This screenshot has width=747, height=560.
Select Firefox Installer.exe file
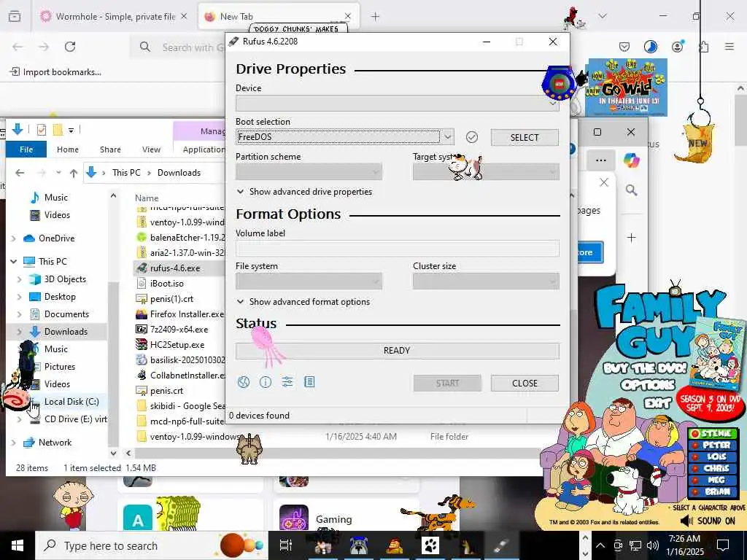[187, 314]
